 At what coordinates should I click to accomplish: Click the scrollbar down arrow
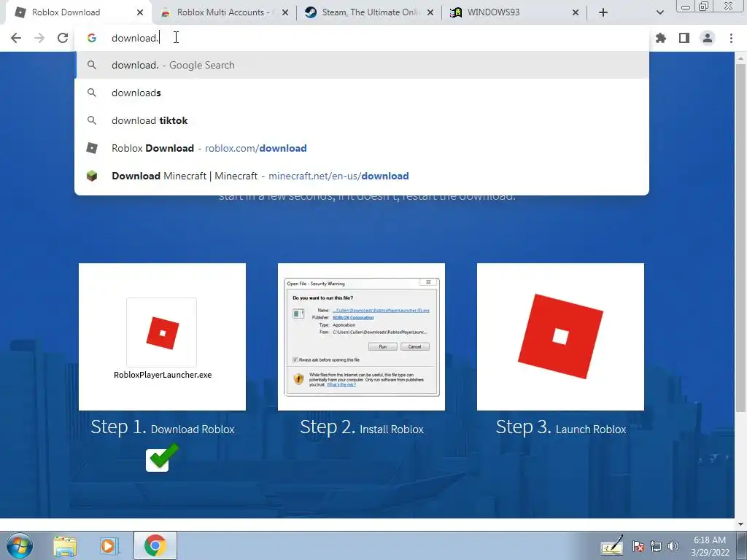pos(740,524)
